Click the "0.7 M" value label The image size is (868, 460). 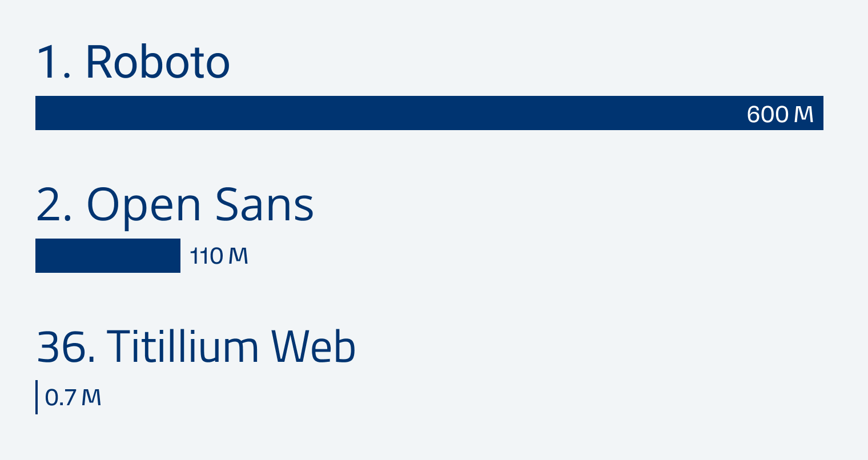[73, 398]
